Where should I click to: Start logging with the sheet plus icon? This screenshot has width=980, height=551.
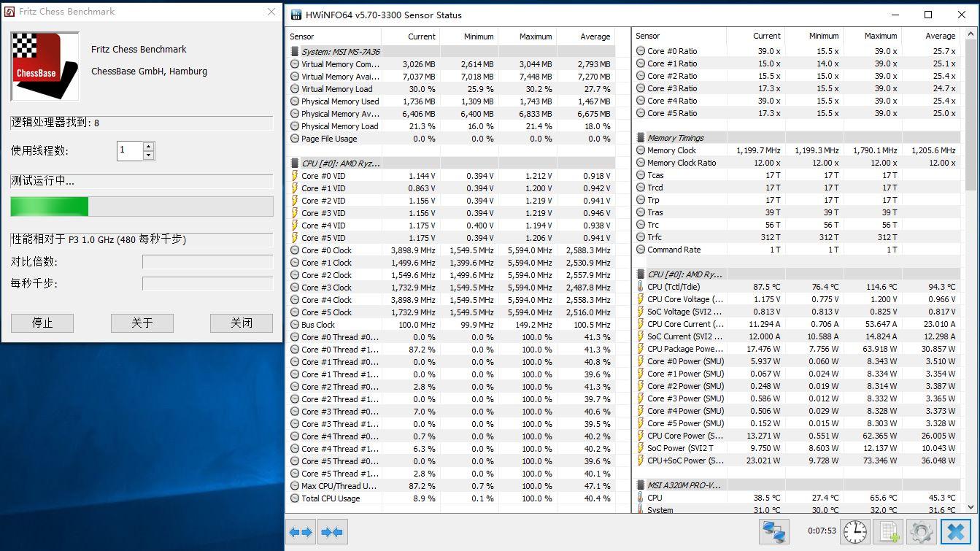888,532
